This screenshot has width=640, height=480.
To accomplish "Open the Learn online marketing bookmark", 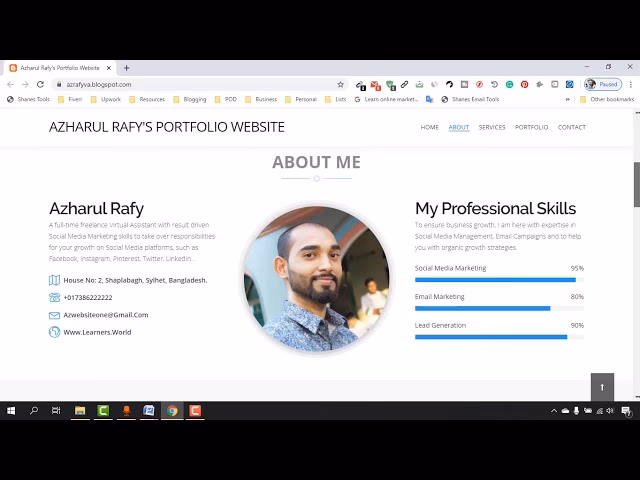I will click(386, 99).
